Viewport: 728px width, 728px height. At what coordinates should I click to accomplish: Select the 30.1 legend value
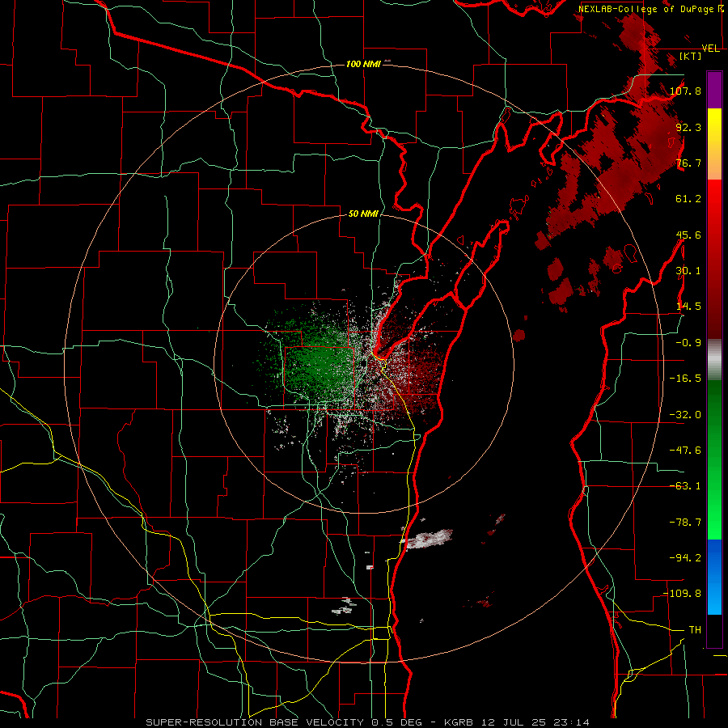click(688, 271)
